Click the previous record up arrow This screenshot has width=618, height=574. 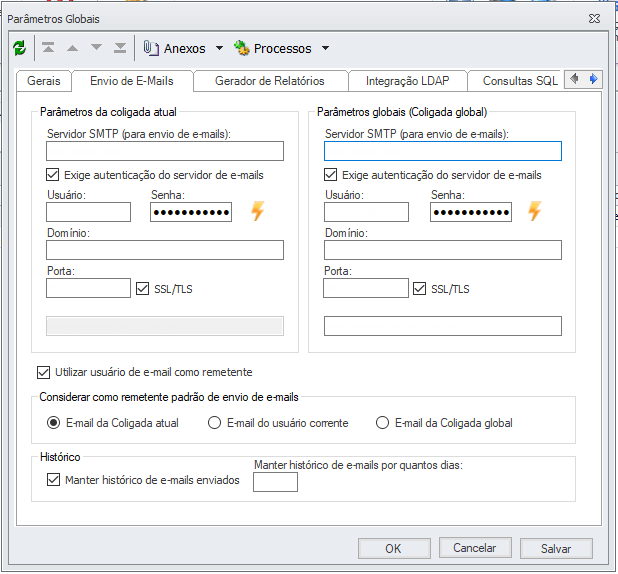click(x=72, y=48)
